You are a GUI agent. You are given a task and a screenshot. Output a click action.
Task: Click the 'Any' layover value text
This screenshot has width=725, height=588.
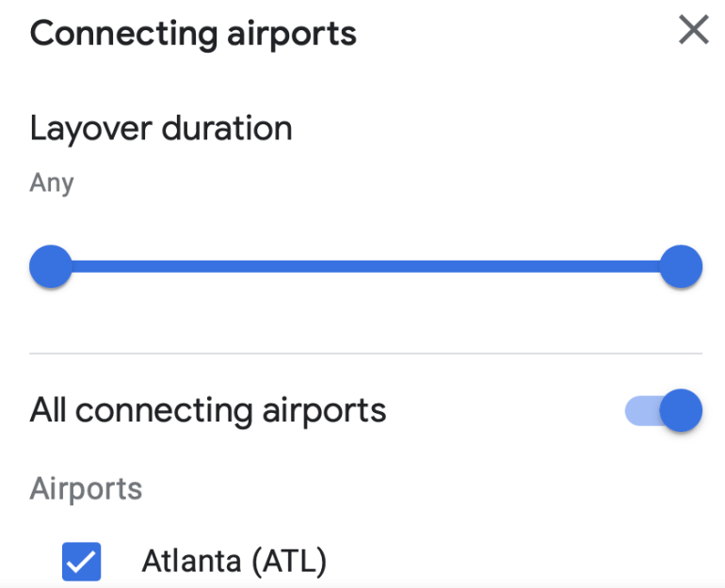click(x=51, y=183)
